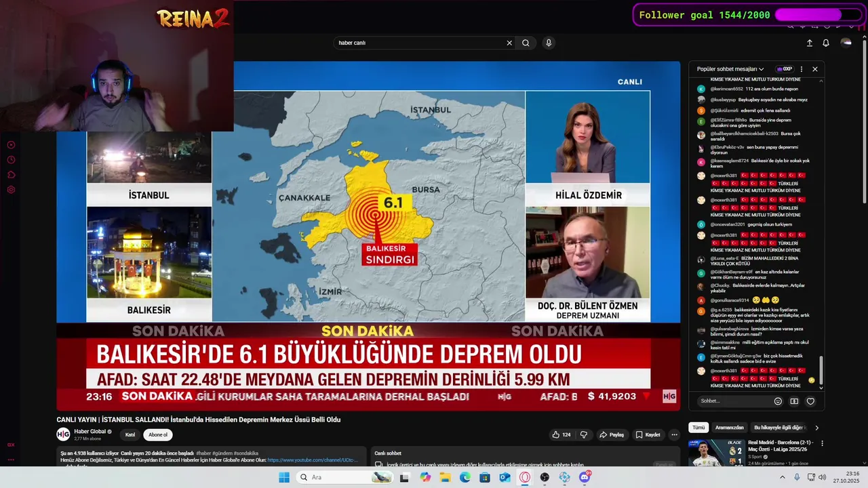Click the heart reaction in chat
Viewport: 868px width, 488px height.
pos(810,401)
